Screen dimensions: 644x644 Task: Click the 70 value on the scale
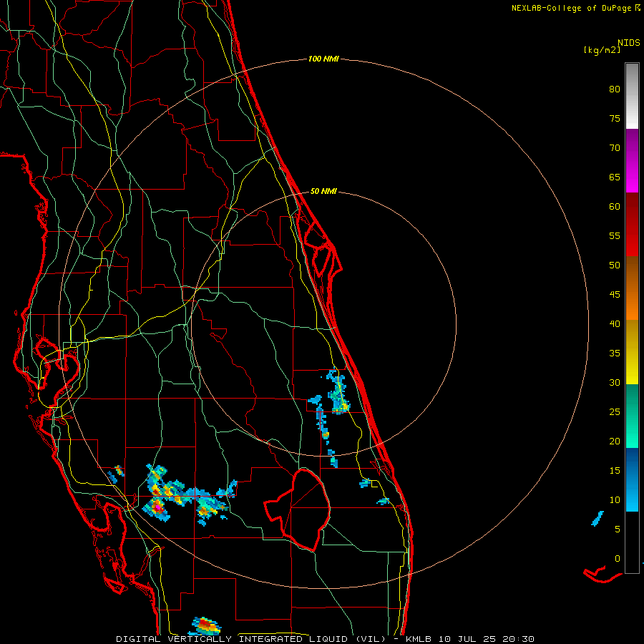coord(615,148)
